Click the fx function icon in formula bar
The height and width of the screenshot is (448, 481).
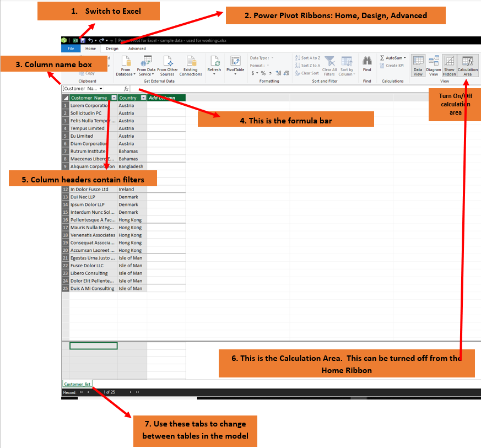pos(126,89)
